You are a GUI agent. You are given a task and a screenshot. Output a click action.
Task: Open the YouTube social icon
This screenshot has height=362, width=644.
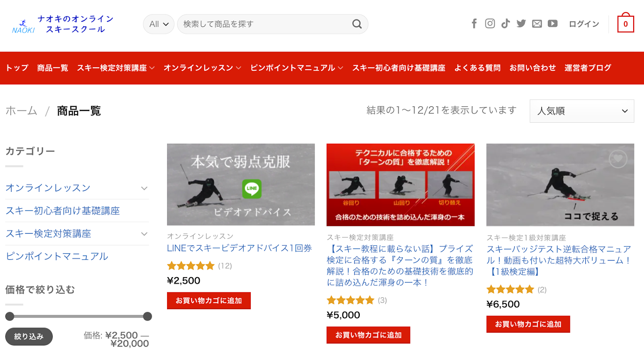coord(553,24)
